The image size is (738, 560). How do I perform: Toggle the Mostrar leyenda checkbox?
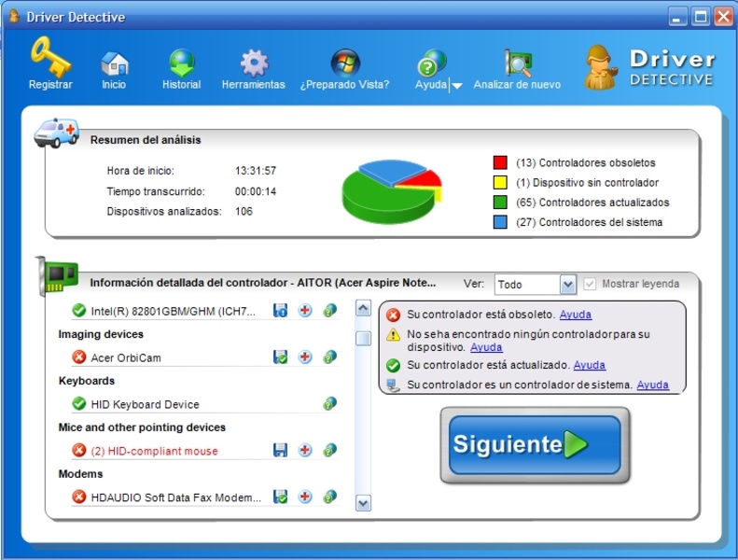pos(590,284)
